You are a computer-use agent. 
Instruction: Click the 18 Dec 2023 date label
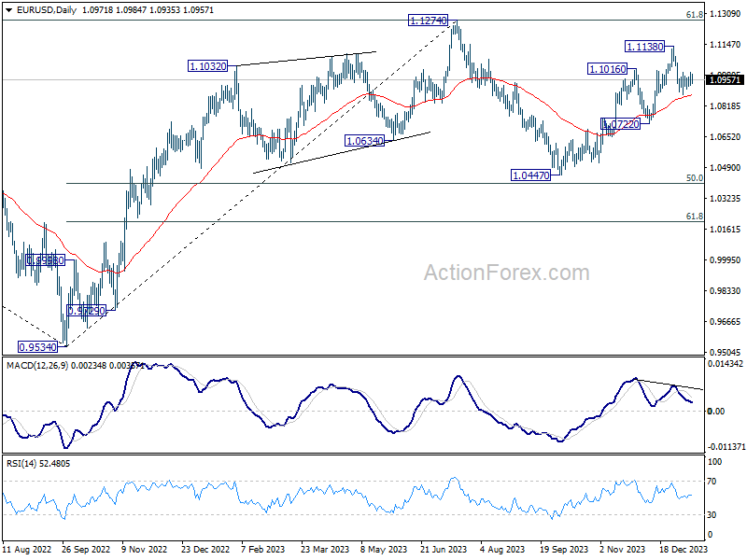pyautogui.click(x=684, y=549)
